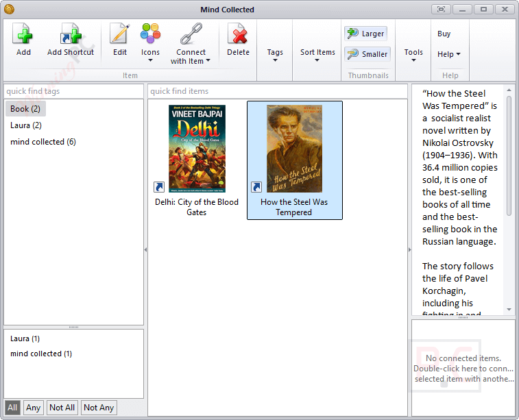
Task: Select the mind collected (6) tag
Action: pyautogui.click(x=43, y=142)
